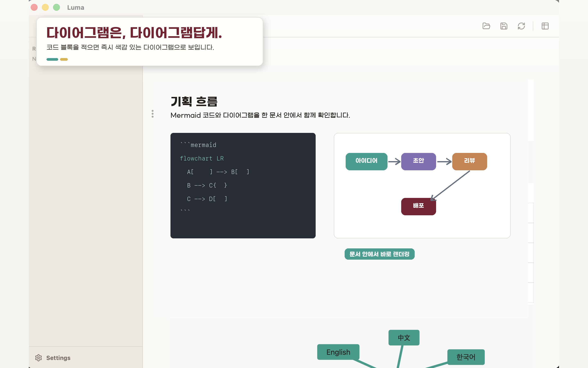Image resolution: width=588 pixels, height=368 pixels.
Task: Open a file with the folder icon
Action: click(486, 26)
